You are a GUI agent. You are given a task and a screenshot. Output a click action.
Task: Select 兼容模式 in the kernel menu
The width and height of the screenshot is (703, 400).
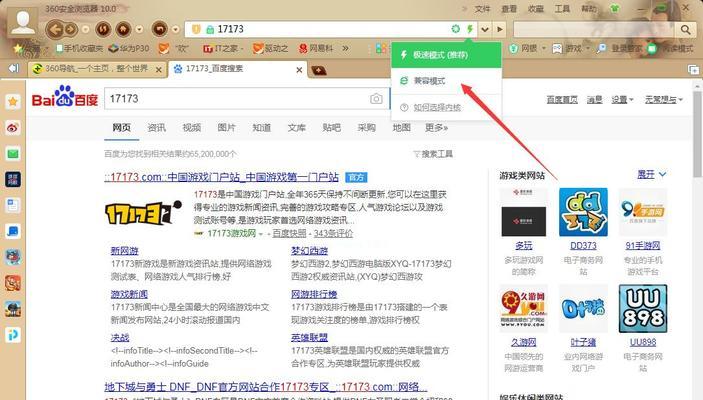click(446, 81)
